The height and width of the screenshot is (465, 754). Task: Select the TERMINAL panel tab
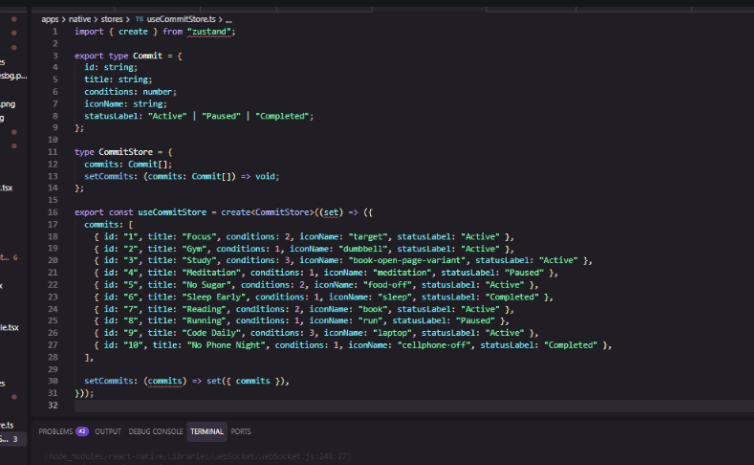[x=207, y=431]
